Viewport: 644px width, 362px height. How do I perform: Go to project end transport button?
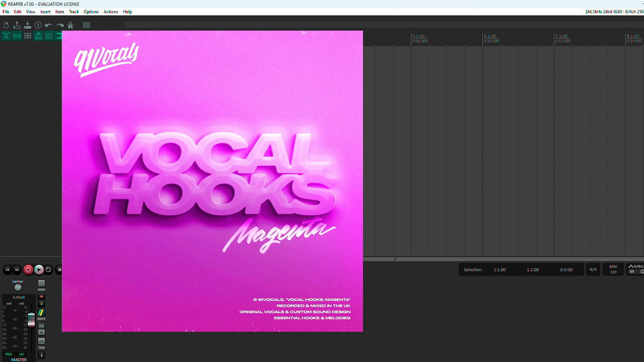pyautogui.click(x=17, y=270)
